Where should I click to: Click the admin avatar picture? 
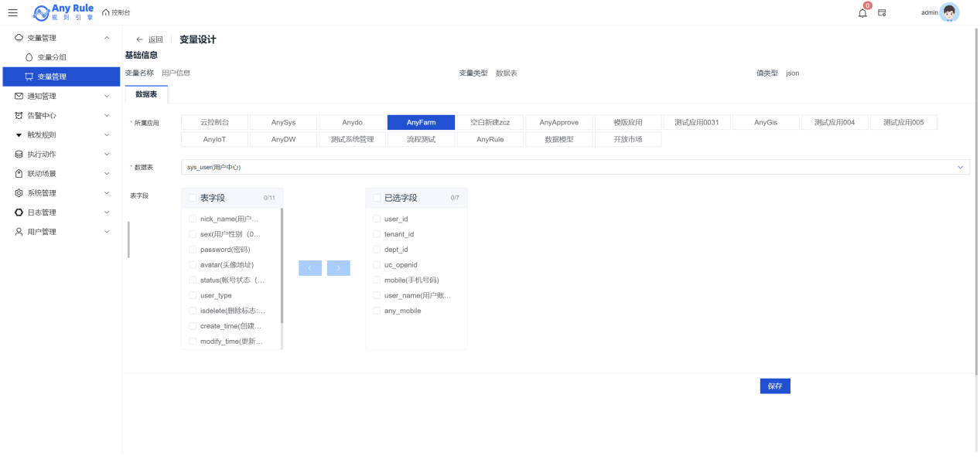pos(949,12)
